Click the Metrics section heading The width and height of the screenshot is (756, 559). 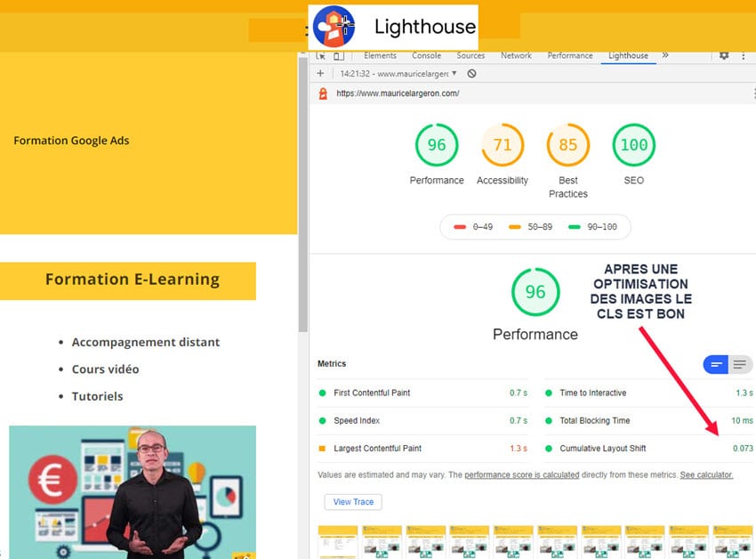point(332,363)
